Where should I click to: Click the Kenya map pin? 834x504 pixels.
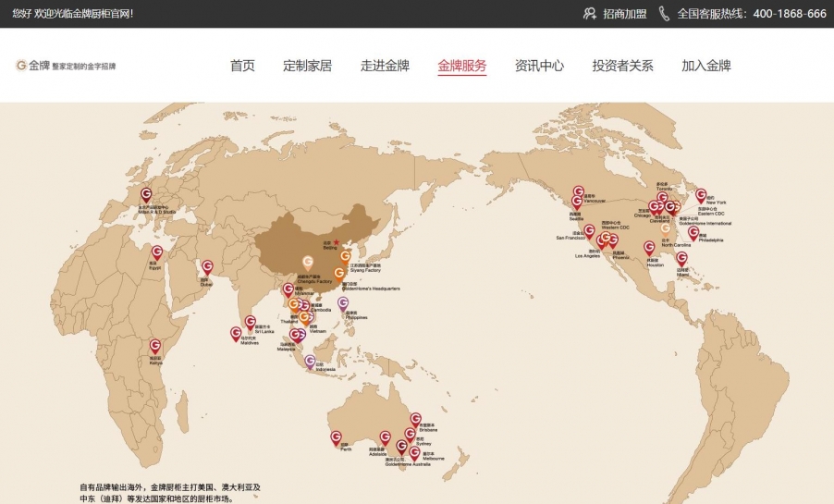154,347
